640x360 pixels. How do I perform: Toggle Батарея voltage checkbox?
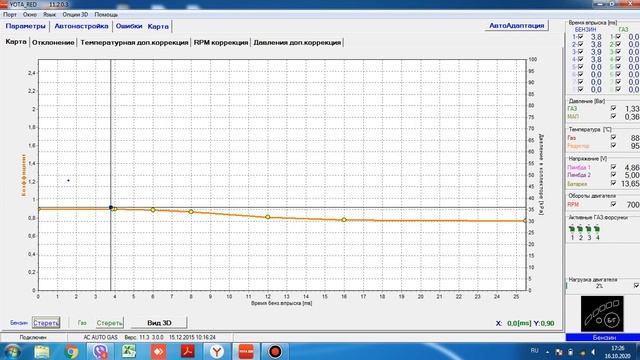pyautogui.click(x=613, y=183)
